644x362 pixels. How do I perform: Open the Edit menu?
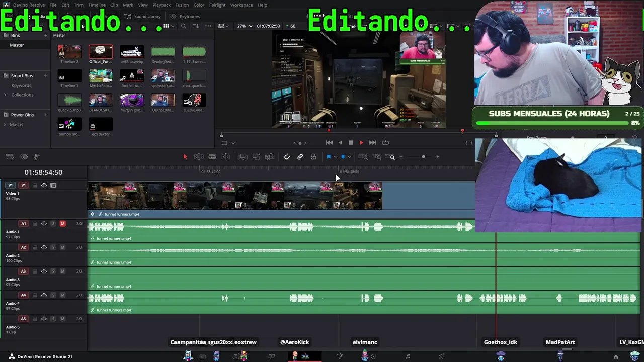pos(65,5)
